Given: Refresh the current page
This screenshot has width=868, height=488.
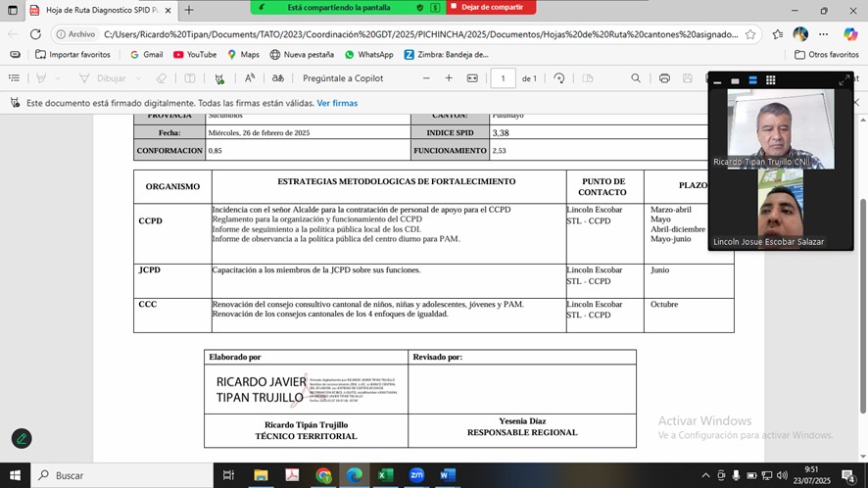Looking at the screenshot, I should click(x=35, y=34).
